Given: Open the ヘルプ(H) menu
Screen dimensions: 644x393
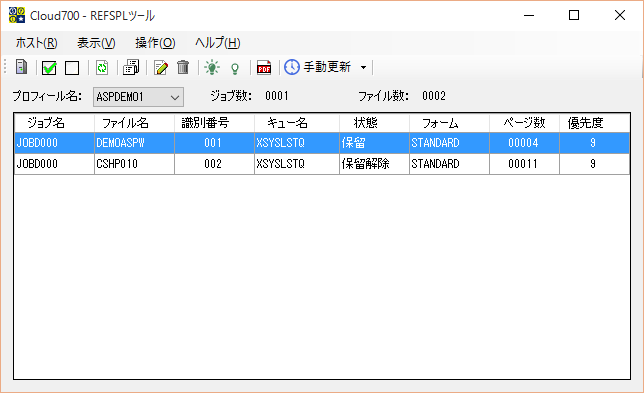Looking at the screenshot, I should click(x=217, y=43).
